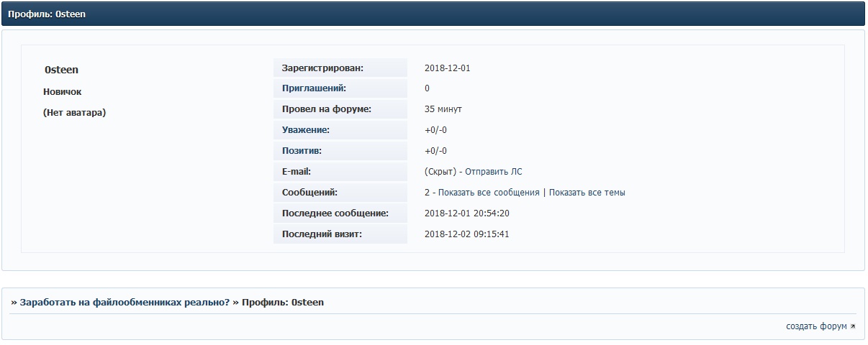Click the Последний визит label
Image resolution: width=868 pixels, height=345 pixels.
click(x=322, y=234)
